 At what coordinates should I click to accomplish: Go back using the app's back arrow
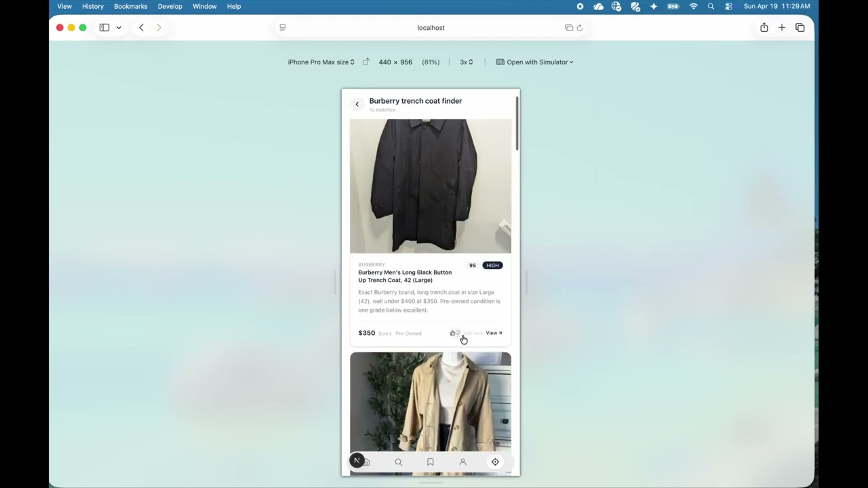point(357,104)
